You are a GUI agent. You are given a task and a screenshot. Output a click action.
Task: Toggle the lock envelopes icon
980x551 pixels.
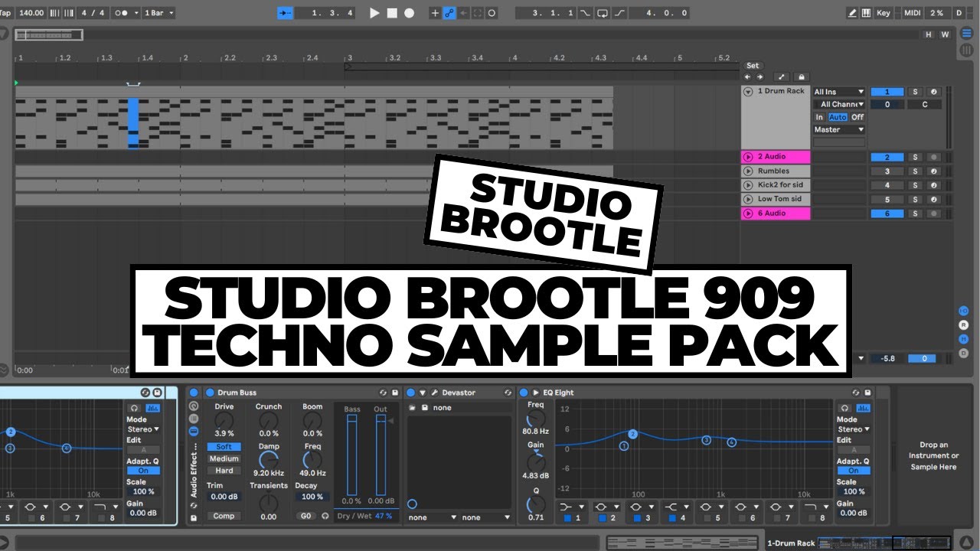pyautogui.click(x=801, y=77)
